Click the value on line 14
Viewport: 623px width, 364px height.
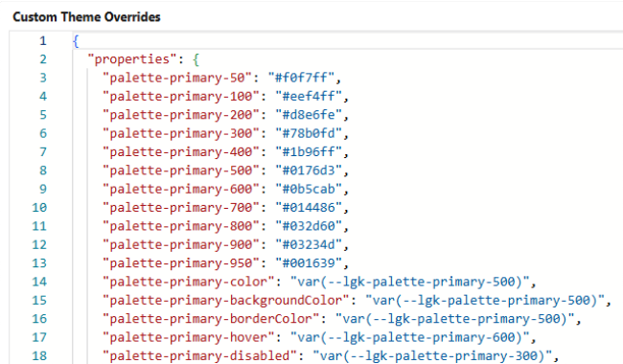click(x=409, y=282)
